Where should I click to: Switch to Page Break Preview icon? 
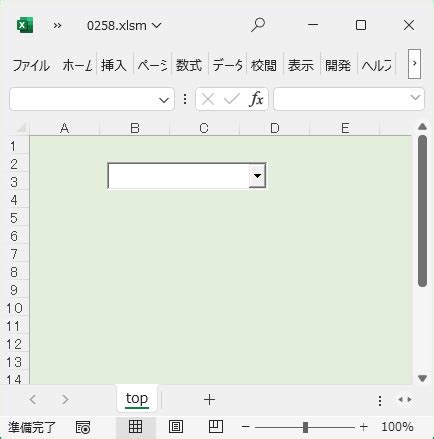pyautogui.click(x=216, y=427)
